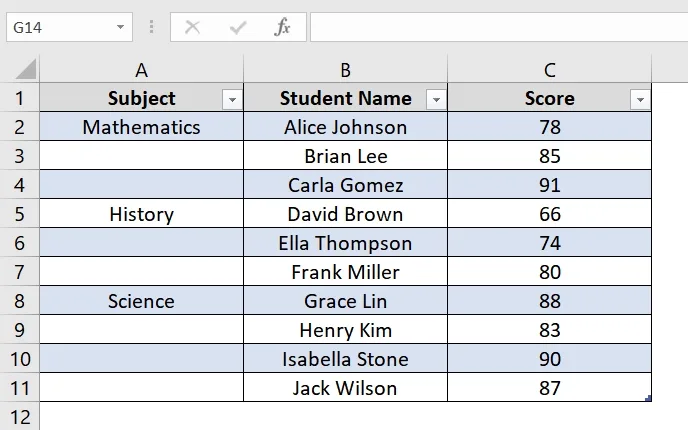This screenshot has height=430, width=688.
Task: Select the score cell 88
Action: coord(549,300)
